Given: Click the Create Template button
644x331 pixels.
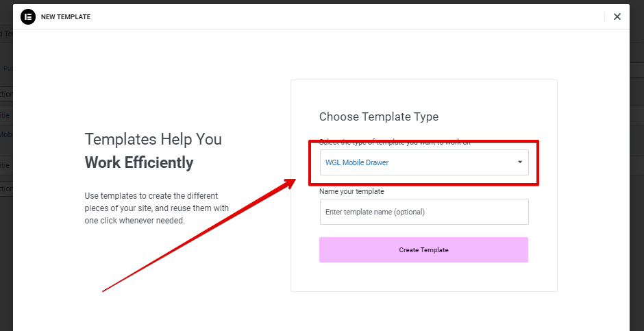Looking at the screenshot, I should [x=423, y=249].
